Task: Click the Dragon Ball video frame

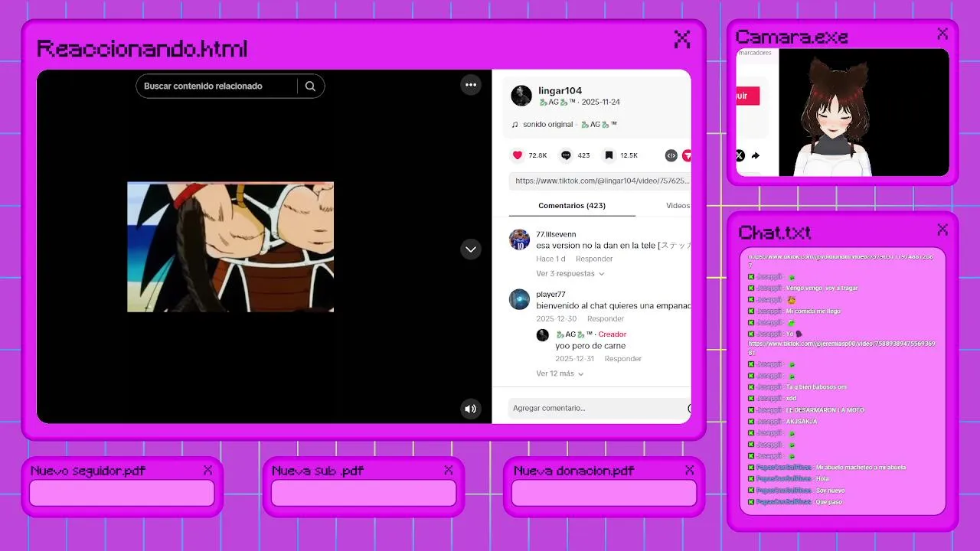Action: coord(230,247)
